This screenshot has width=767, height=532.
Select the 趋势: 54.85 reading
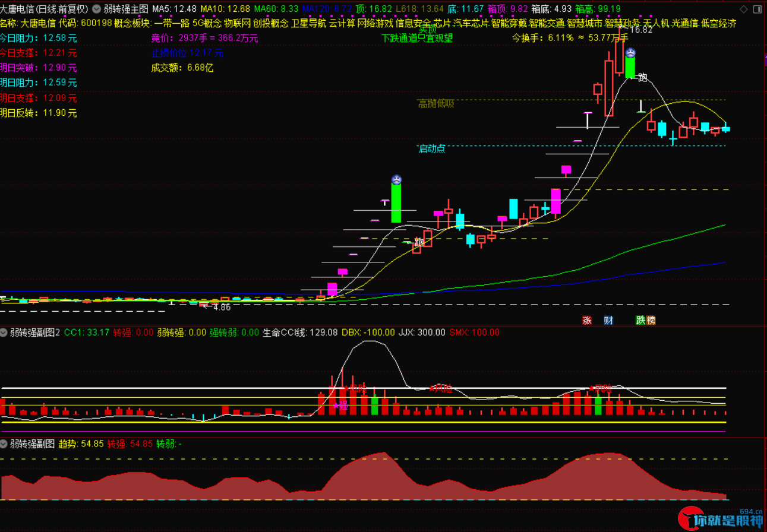point(81,444)
